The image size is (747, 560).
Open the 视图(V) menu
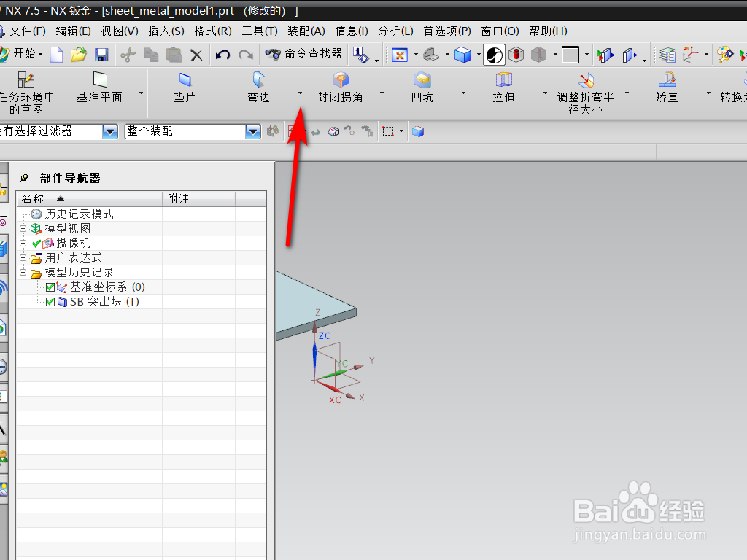(119, 31)
